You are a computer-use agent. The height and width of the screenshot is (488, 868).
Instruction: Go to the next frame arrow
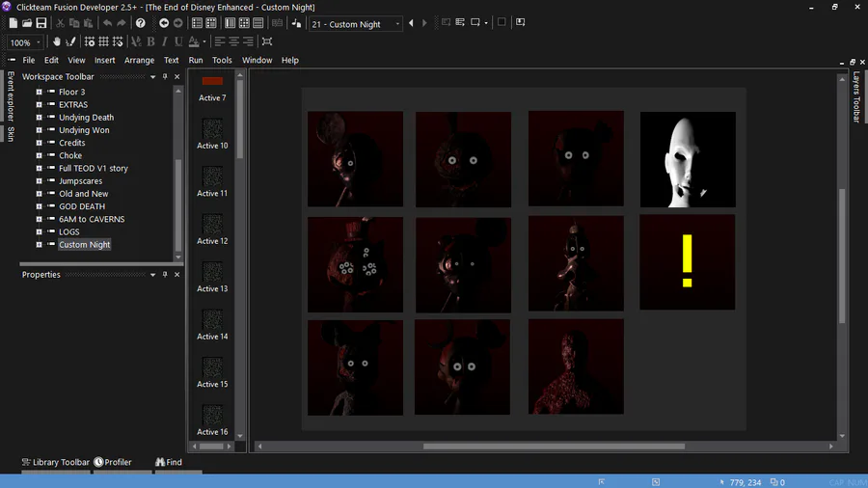click(424, 23)
